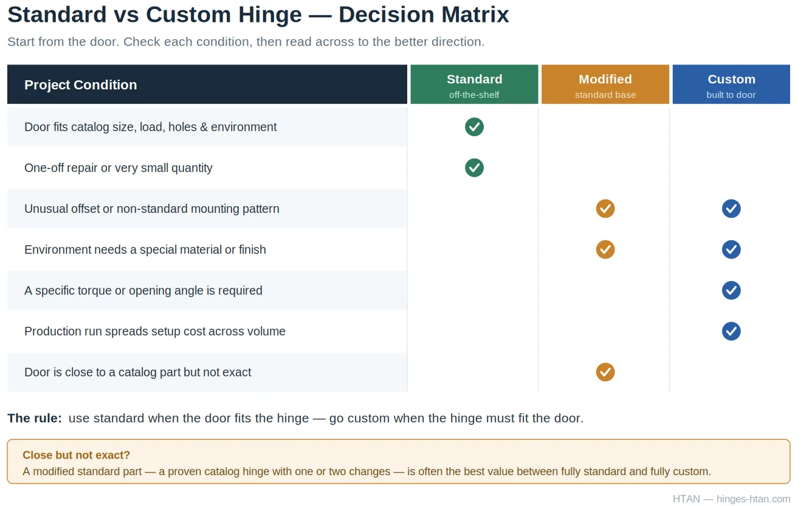Viewport: 812px width, 506px height.
Task: Click blue checkmark for torque or opening angle
Action: point(731,290)
